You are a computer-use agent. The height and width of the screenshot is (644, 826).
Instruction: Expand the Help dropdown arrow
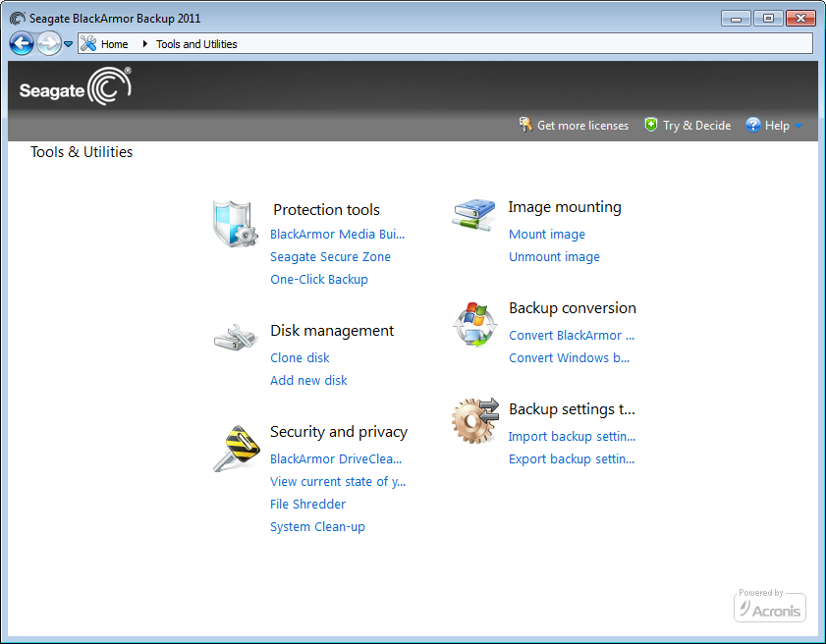click(x=798, y=126)
